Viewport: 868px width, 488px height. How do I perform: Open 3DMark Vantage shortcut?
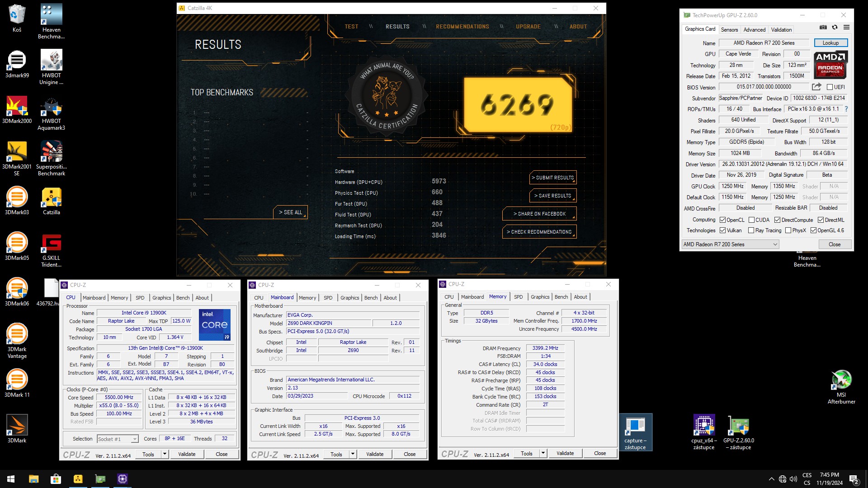[17, 341]
